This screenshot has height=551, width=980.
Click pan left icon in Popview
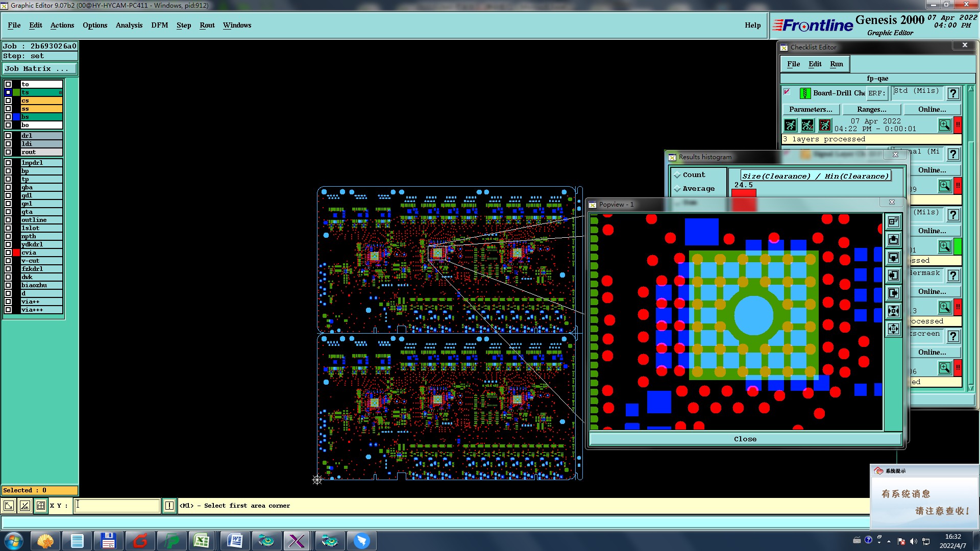(x=893, y=275)
